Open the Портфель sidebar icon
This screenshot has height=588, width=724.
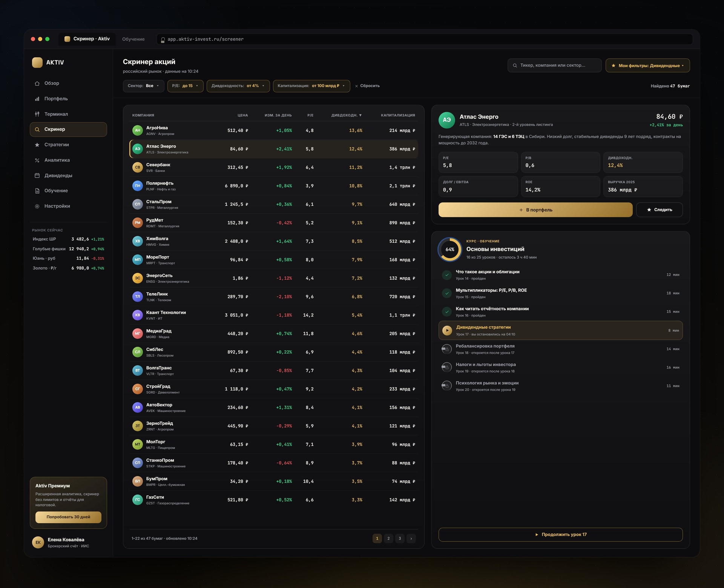click(37, 99)
